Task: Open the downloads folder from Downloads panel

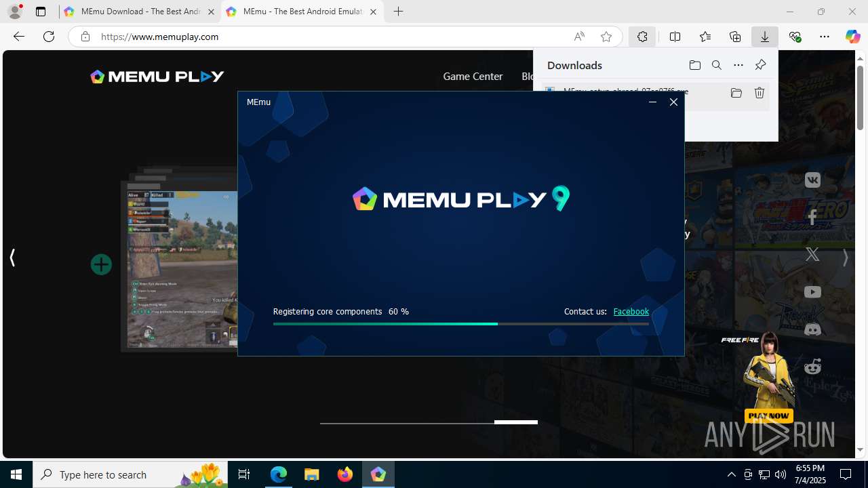Action: (x=694, y=65)
